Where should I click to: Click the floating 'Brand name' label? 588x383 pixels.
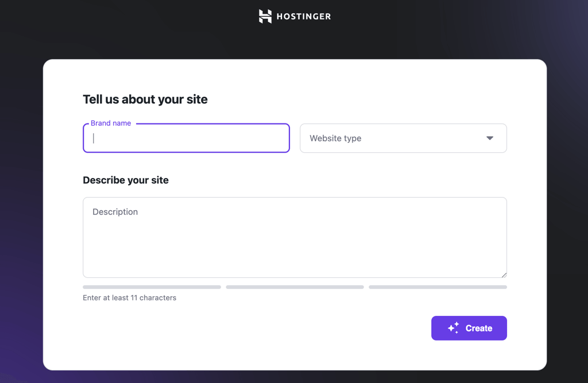[x=111, y=123]
